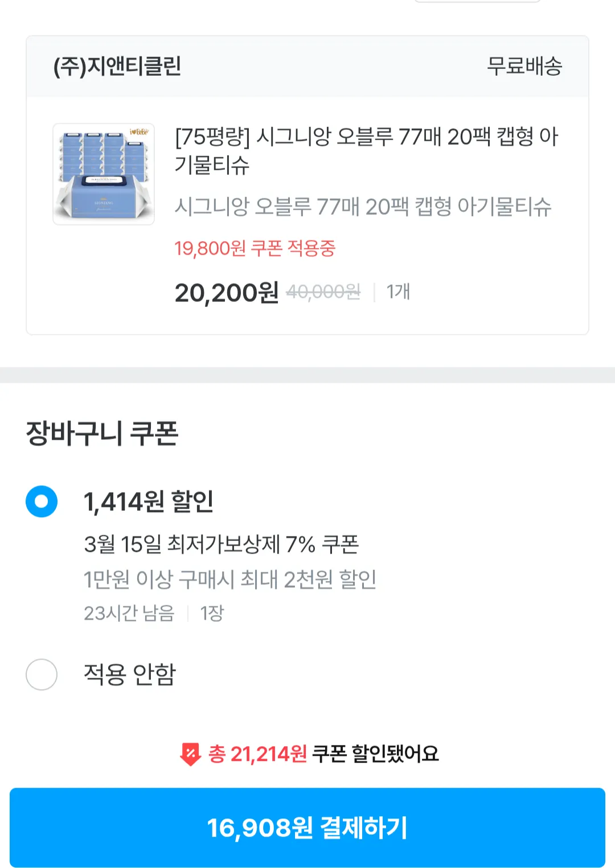The width and height of the screenshot is (615, 868).
Task: Tap the 장바구니 쿠폰 section heading
Action: [102, 433]
